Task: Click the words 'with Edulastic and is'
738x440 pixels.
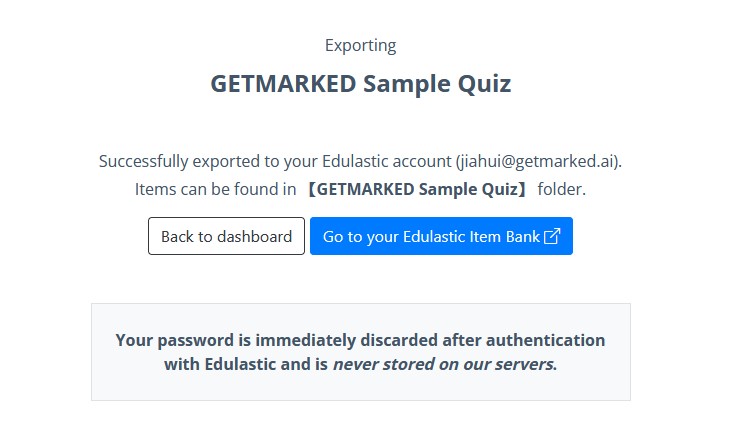Action: (x=246, y=364)
